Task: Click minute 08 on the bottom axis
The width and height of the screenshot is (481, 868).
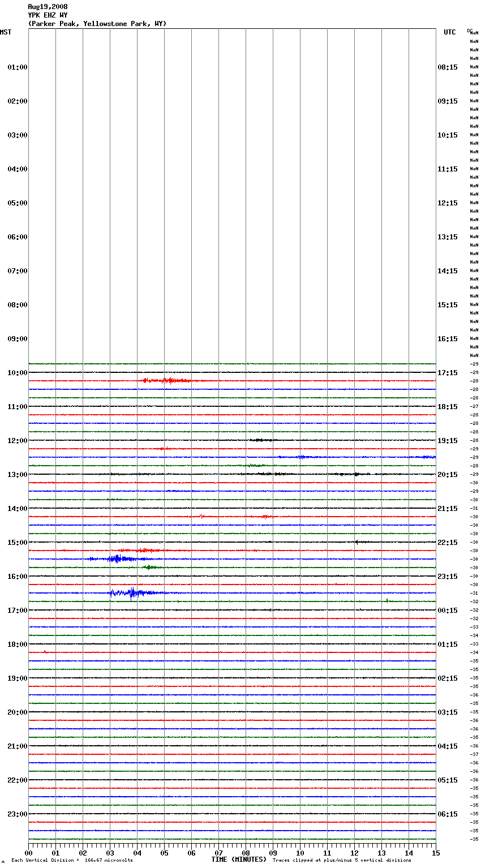Action: [x=246, y=853]
